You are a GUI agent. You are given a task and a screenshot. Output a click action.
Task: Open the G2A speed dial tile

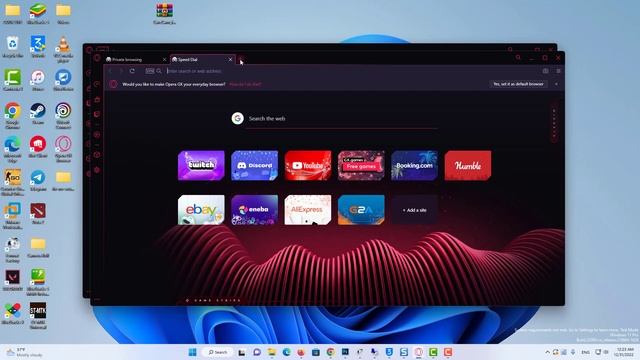[x=361, y=210]
